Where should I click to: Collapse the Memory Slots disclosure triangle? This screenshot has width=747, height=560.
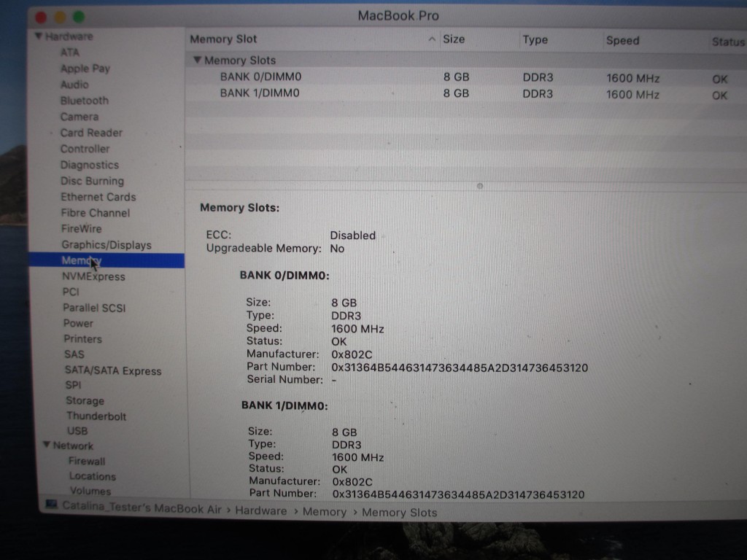click(x=197, y=60)
